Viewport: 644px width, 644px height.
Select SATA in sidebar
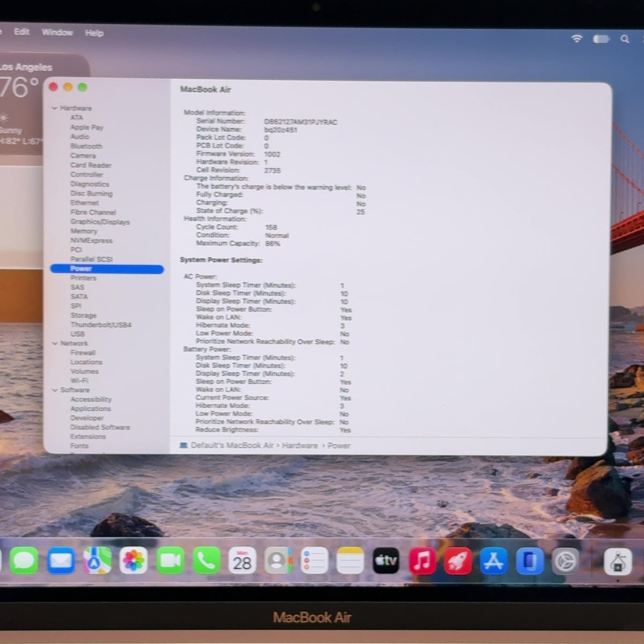tap(79, 296)
